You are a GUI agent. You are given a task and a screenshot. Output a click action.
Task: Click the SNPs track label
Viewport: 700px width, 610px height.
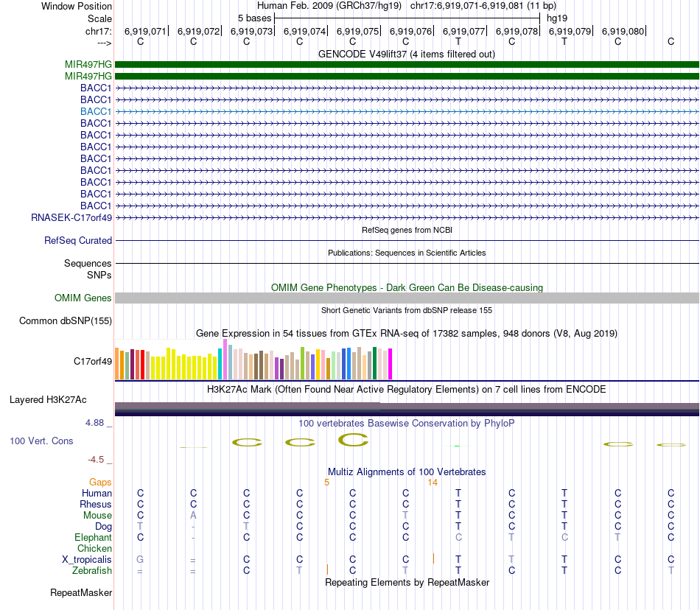[99, 275]
